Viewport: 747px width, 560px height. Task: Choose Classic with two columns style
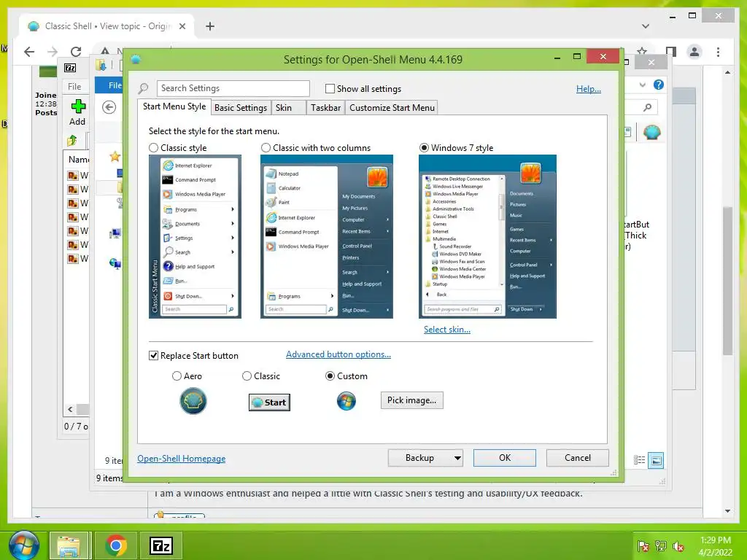(266, 147)
